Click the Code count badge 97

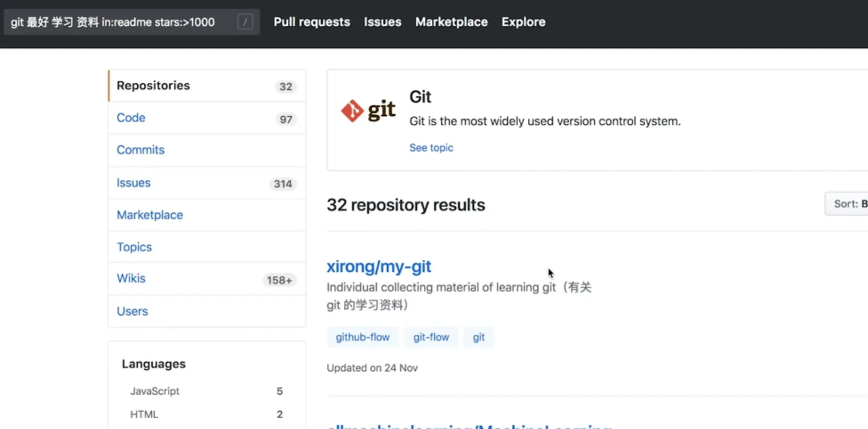(x=286, y=119)
